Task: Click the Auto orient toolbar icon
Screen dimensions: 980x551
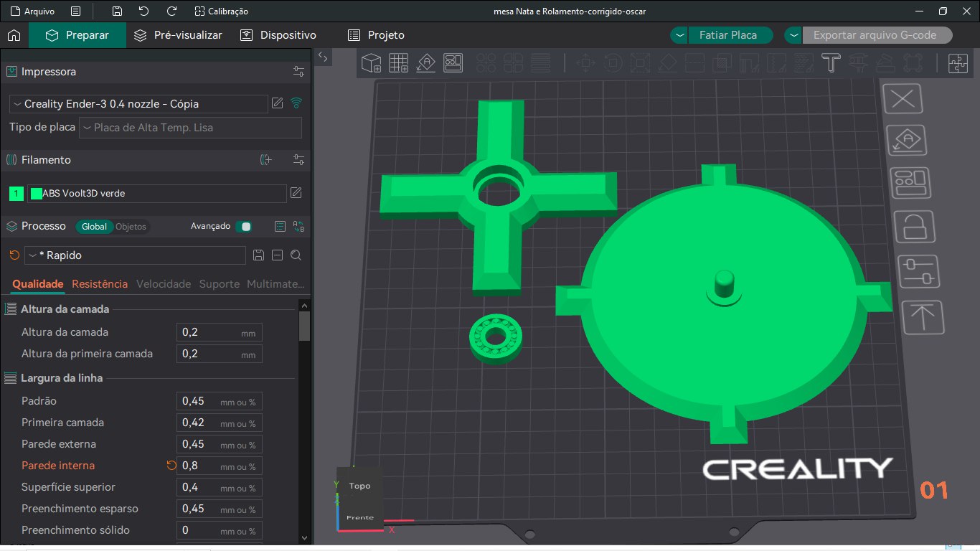Action: [426, 63]
